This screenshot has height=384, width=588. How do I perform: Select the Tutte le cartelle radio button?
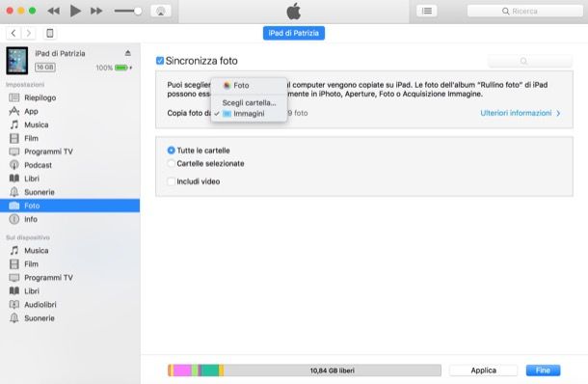coord(171,151)
